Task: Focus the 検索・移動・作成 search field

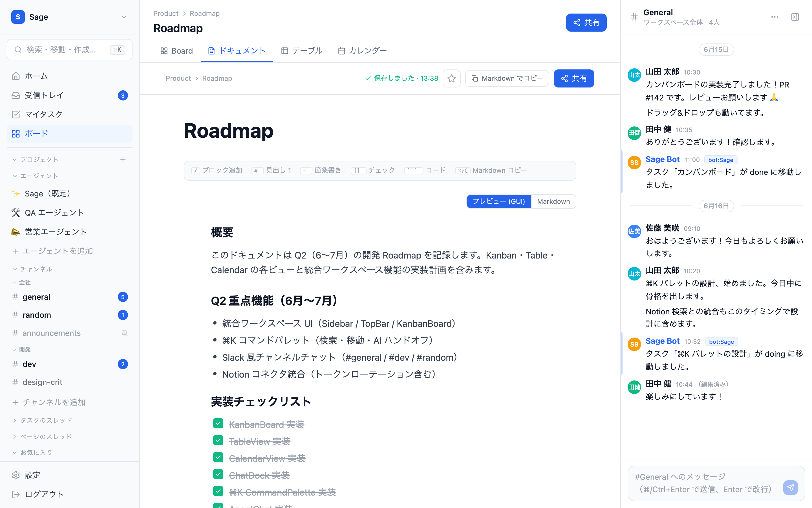Action: (x=69, y=50)
